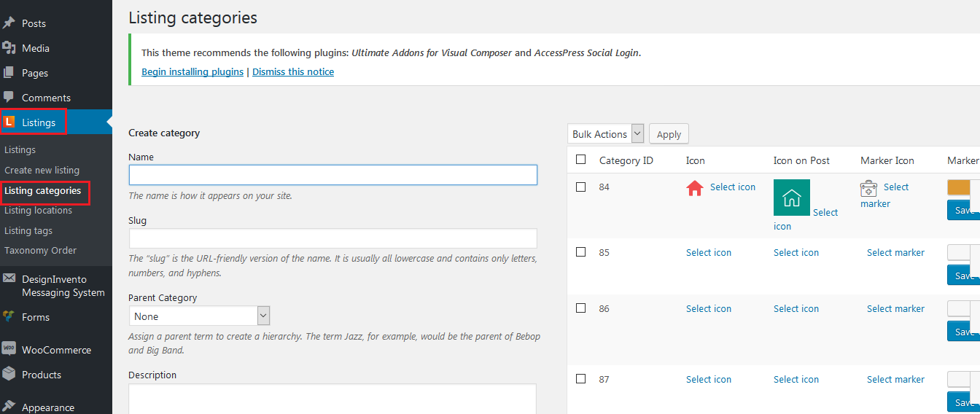Click the Posts pushpin icon
Image resolution: width=980 pixels, height=414 pixels.
click(x=9, y=23)
